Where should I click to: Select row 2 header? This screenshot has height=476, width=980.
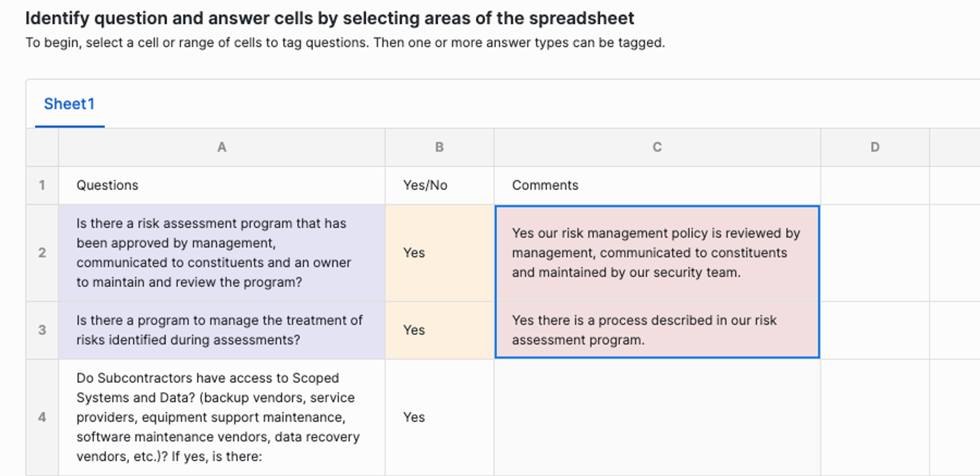click(42, 253)
